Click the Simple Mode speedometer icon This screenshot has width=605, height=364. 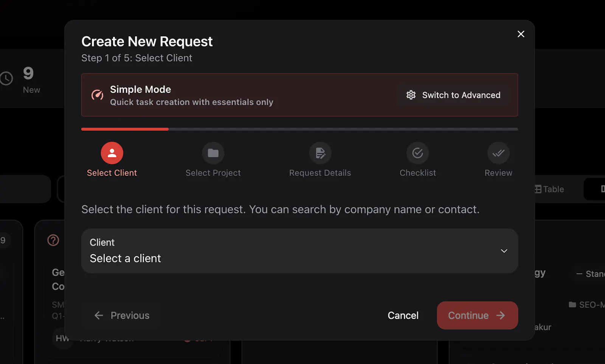97,95
